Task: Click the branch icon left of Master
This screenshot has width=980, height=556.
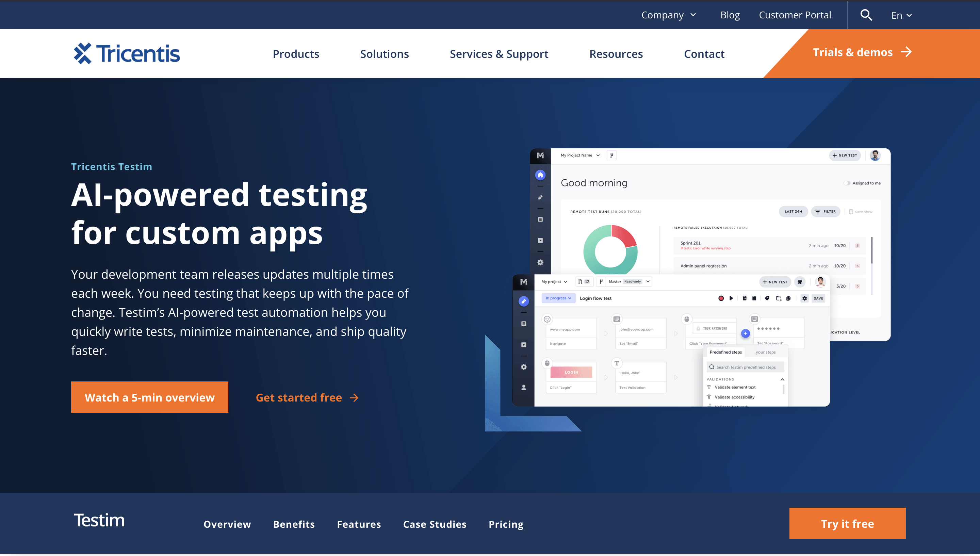Action: coord(601,282)
